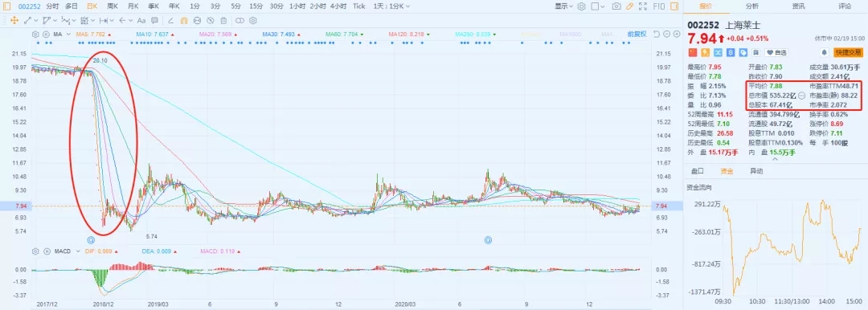The height and width of the screenshot is (310, 868).
Task: Select the crosshair move cursor tool
Action: click(x=14, y=21)
